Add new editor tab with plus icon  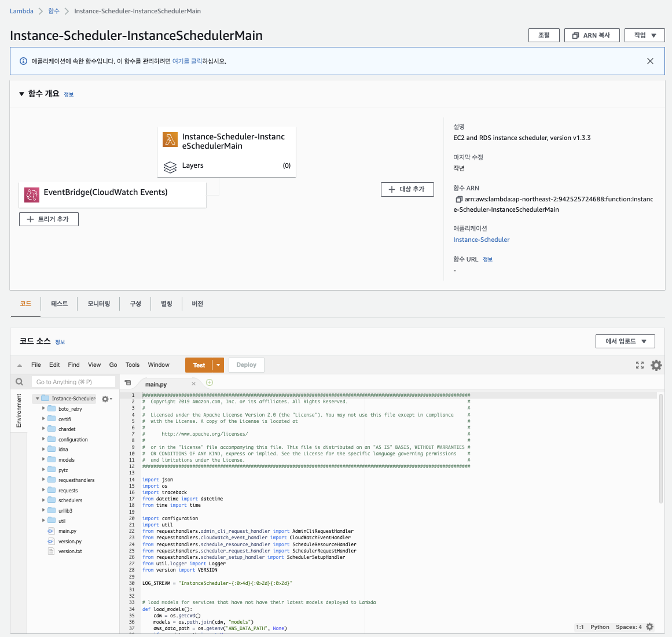(210, 382)
